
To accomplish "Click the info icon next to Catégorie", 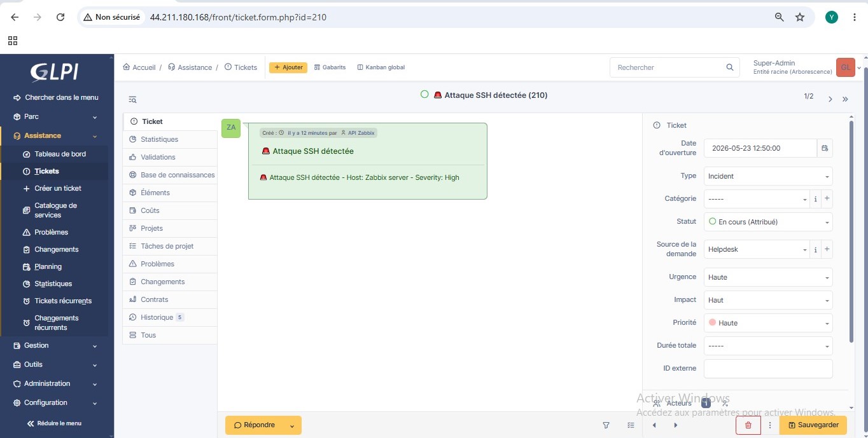I will 816,199.
